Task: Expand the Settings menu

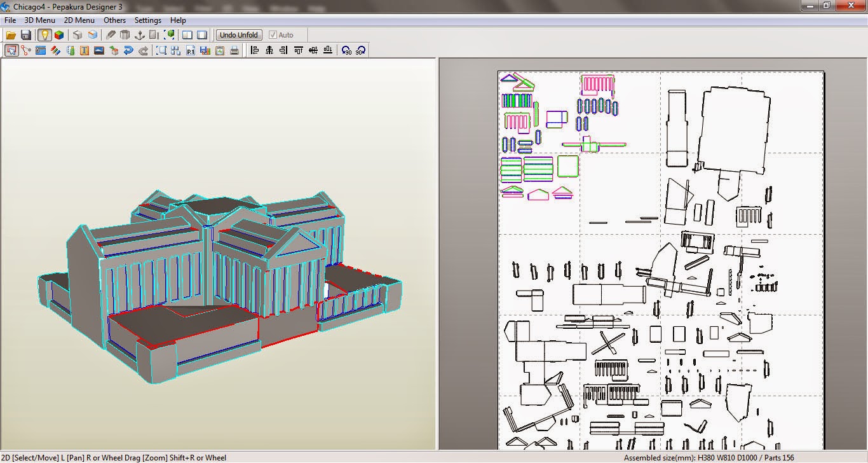Action: pyautogui.click(x=147, y=20)
